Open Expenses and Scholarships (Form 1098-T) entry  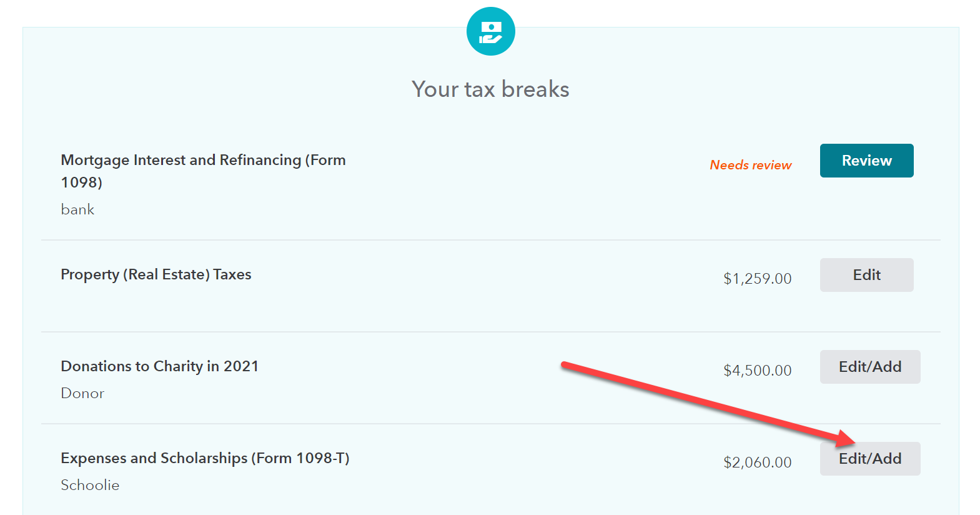(x=205, y=458)
